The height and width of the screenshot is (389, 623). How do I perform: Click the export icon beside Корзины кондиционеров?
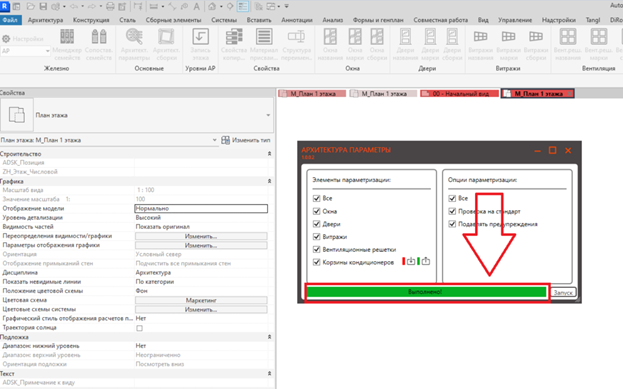tap(426, 261)
